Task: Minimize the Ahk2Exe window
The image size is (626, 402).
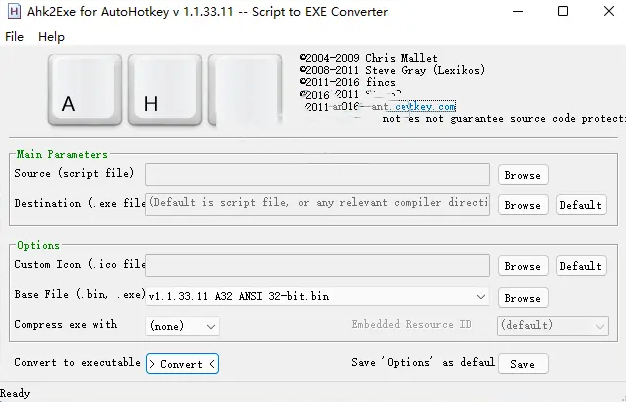Action: tap(518, 11)
